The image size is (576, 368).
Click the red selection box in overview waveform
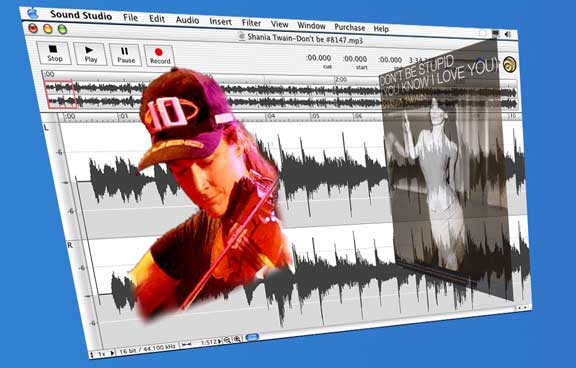pyautogui.click(x=61, y=95)
